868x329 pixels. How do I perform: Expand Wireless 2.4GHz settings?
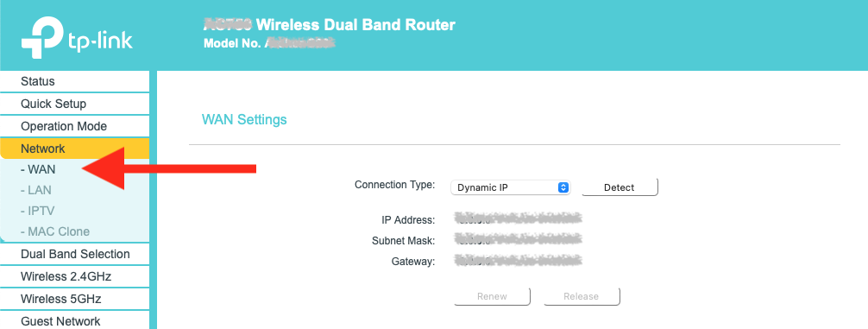tap(75, 276)
